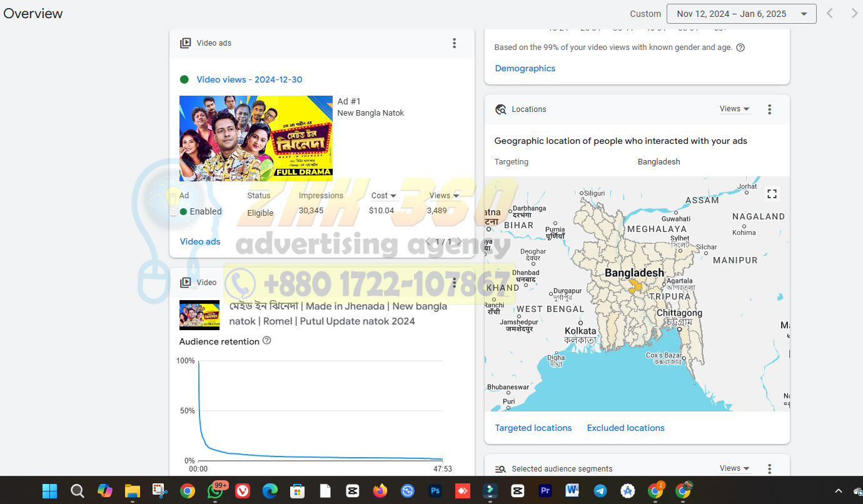The width and height of the screenshot is (863, 504).
Task: Open the Views column dropdown in Video ads
Action: pyautogui.click(x=444, y=196)
